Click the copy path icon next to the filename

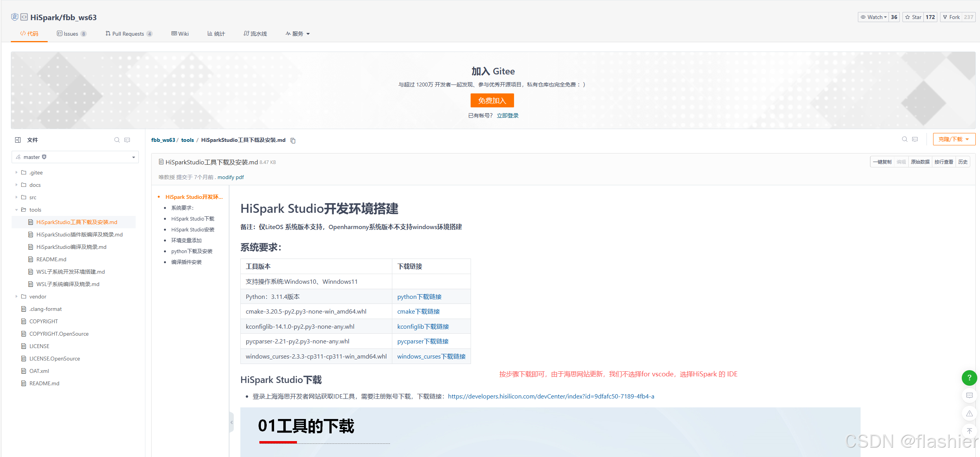point(293,141)
